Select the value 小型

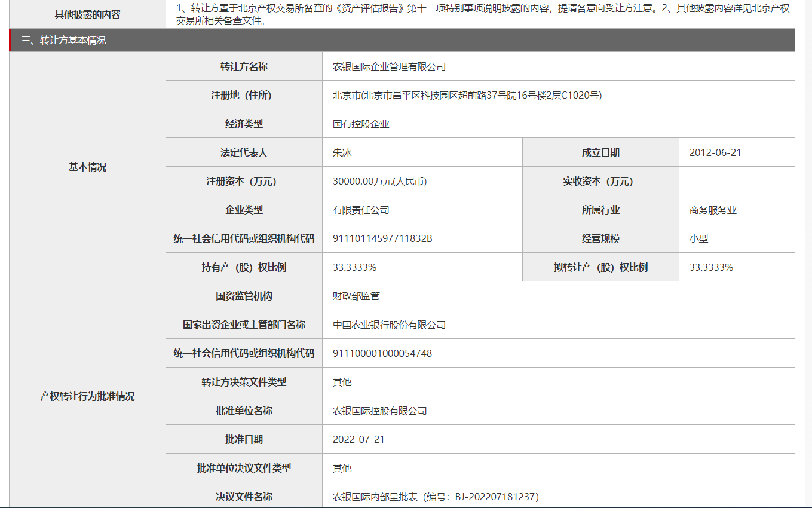tap(698, 239)
